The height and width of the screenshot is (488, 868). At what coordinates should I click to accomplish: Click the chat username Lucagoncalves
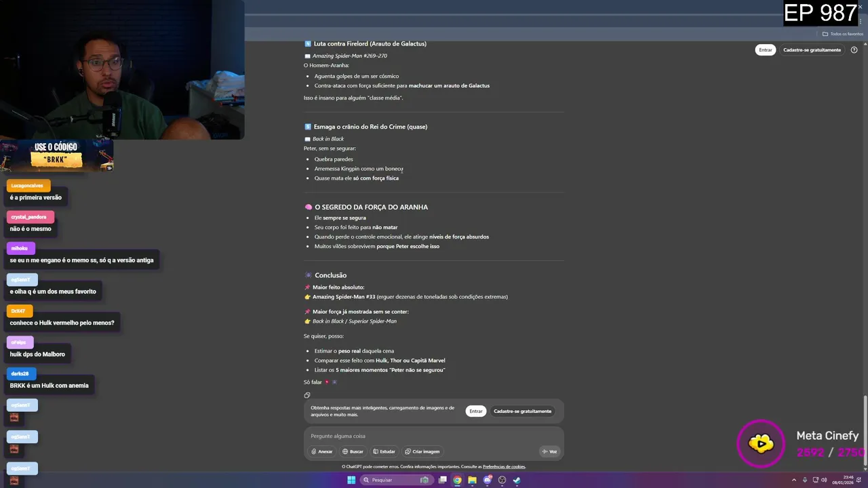27,186
